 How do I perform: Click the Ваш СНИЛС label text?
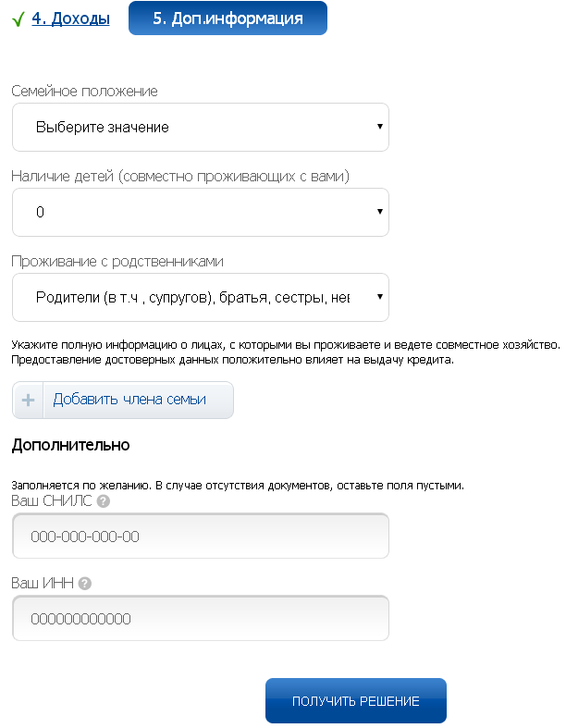click(52, 501)
